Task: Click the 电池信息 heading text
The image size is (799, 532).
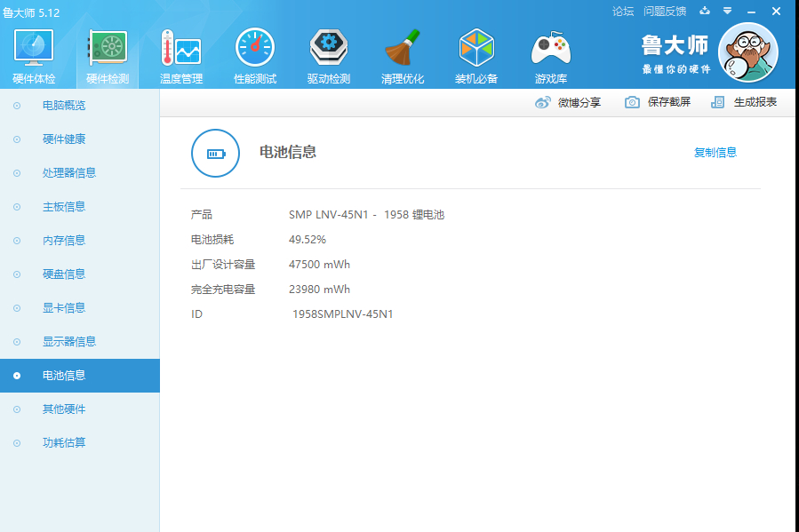Action: click(288, 152)
